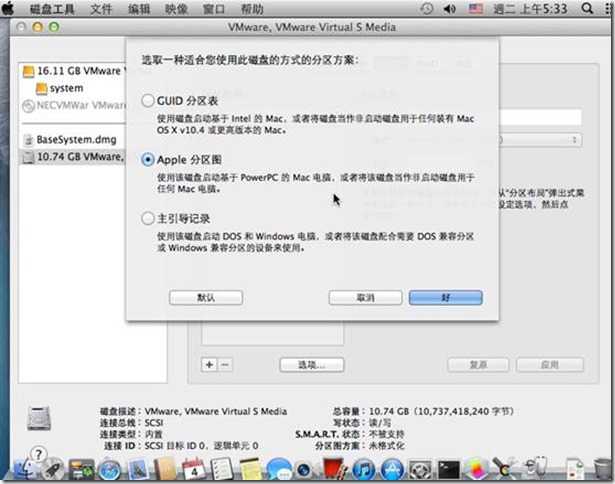Open 帮助 menu

[252, 9]
